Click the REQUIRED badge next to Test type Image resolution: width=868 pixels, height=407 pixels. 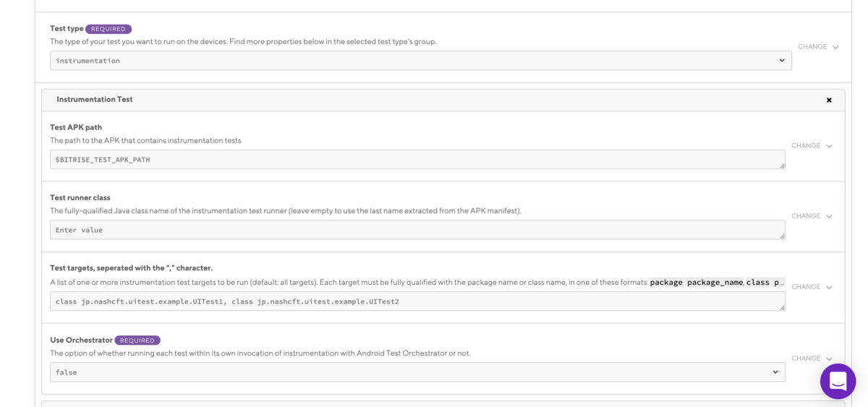coord(109,29)
